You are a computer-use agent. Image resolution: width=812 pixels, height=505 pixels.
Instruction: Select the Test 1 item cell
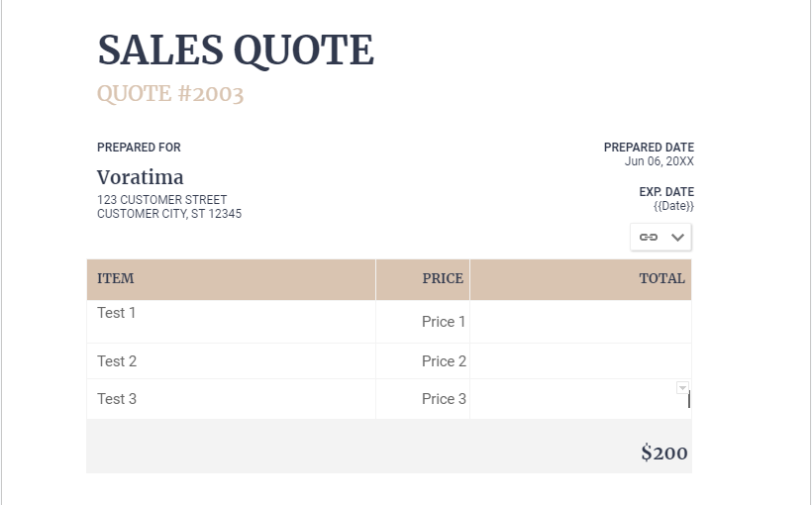click(x=117, y=313)
